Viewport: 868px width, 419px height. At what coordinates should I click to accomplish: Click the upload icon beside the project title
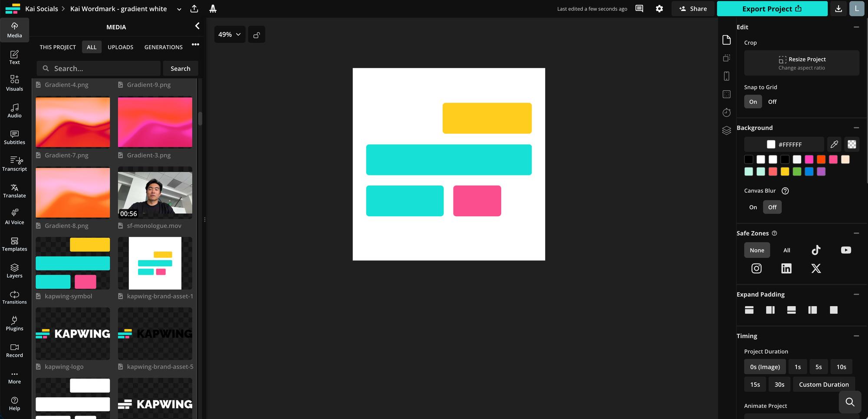click(194, 9)
